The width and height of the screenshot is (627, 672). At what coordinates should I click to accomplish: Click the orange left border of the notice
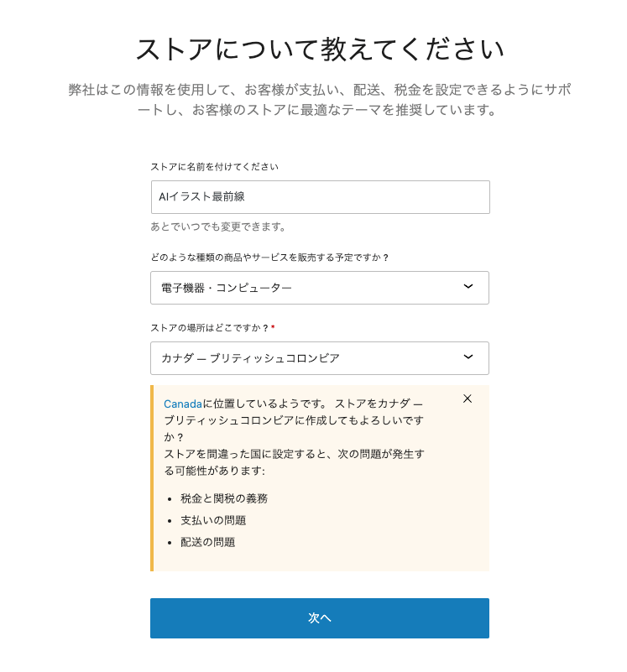(152, 478)
